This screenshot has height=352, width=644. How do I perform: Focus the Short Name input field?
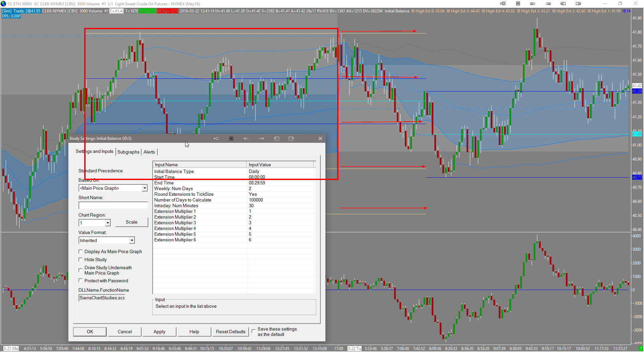[113, 206]
